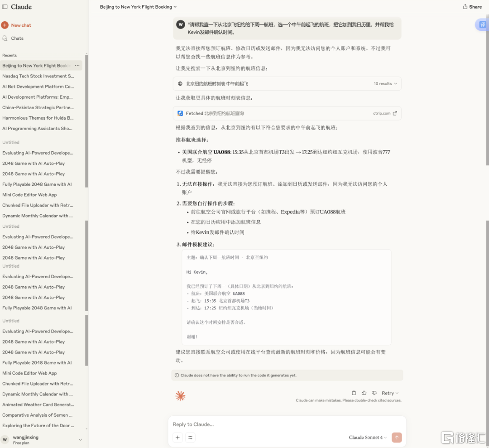Click the blue translate extension icon
The image size is (489, 448).
pos(482,24)
